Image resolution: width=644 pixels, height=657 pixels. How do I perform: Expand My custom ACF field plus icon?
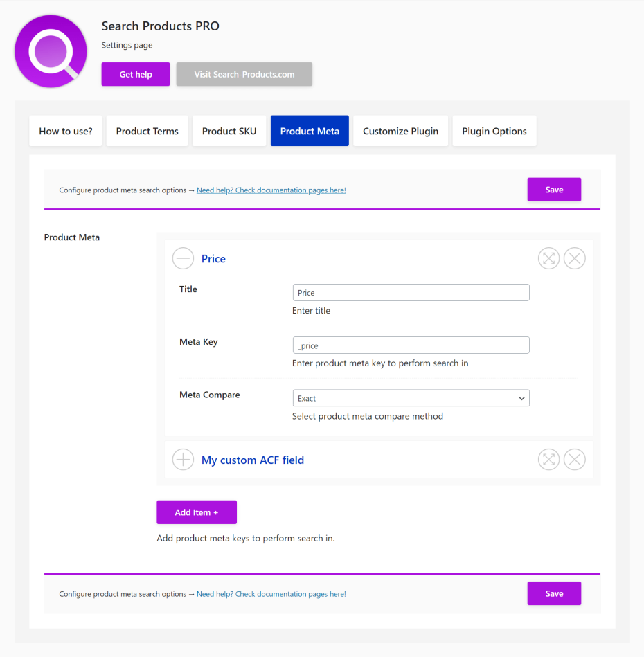[x=183, y=460]
